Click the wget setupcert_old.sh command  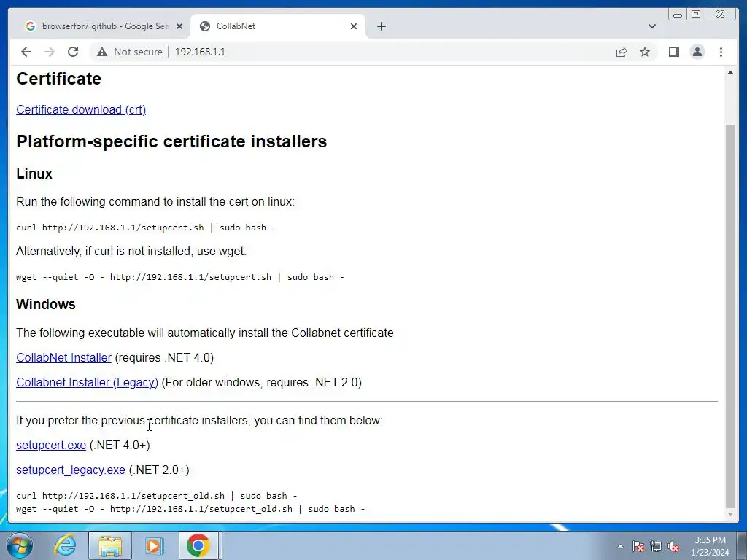point(190,509)
